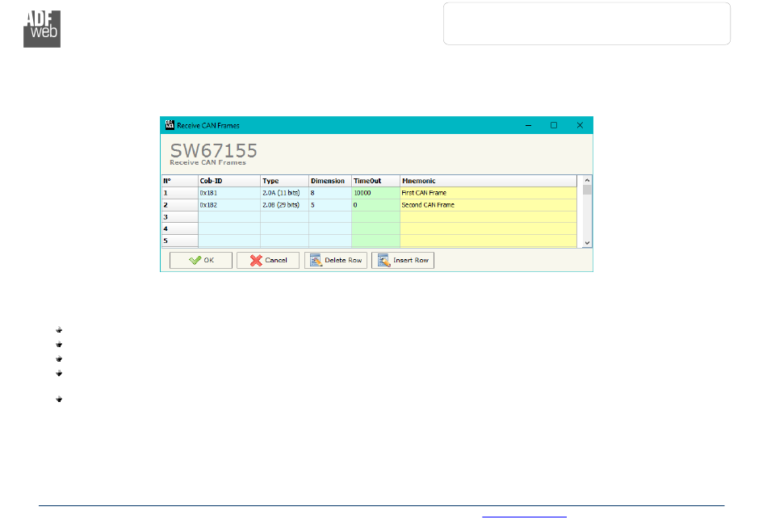767x532 pixels.
Task: Close the Receive CAN Frames window
Action: click(x=580, y=125)
